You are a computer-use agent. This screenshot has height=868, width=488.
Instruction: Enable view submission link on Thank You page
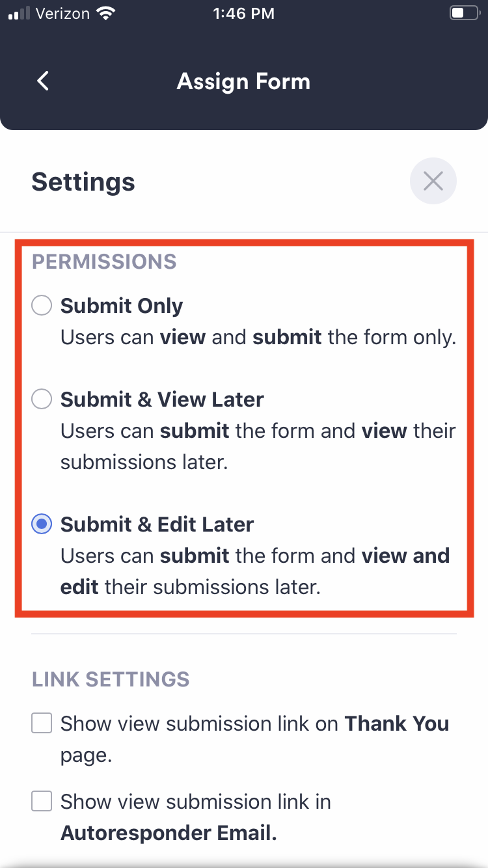[41, 723]
